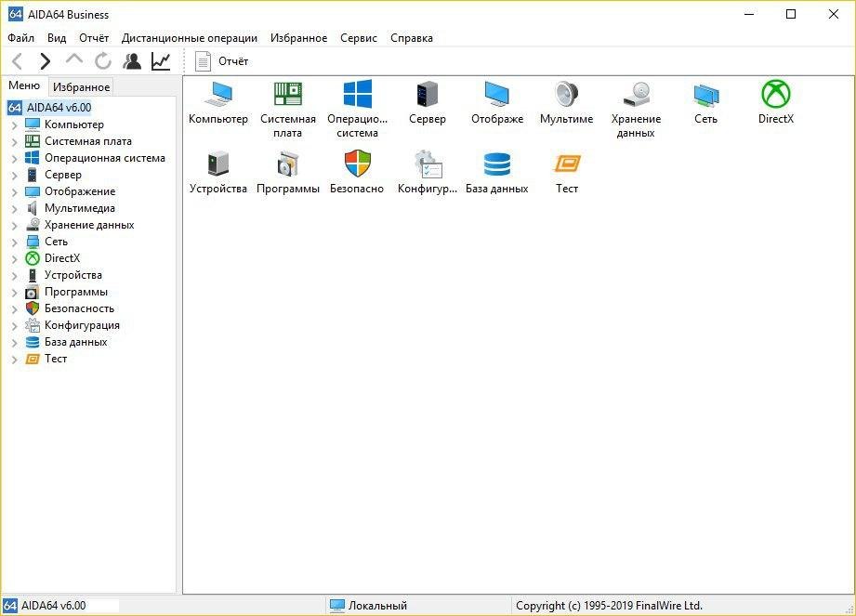Screen dimensions: 856x616
Task: Open the Сервер large icon
Action: [427, 94]
